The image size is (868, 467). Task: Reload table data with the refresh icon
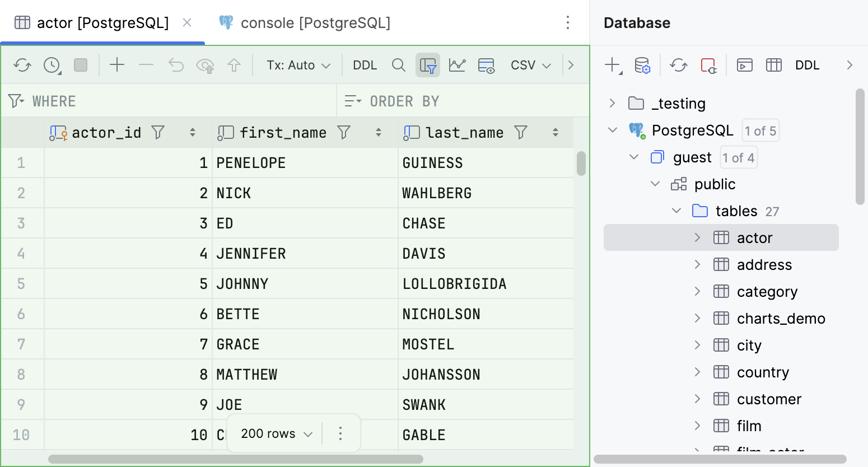point(22,64)
